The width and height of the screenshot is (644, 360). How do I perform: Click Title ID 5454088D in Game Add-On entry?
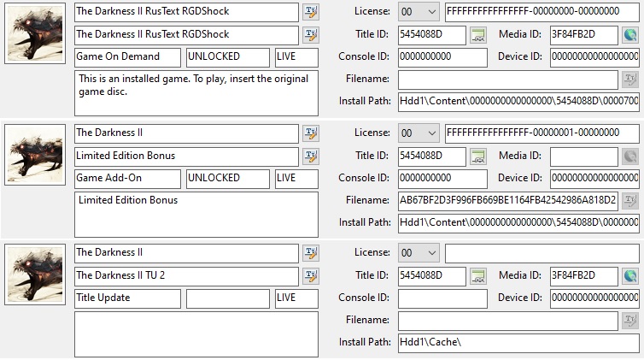(x=432, y=156)
